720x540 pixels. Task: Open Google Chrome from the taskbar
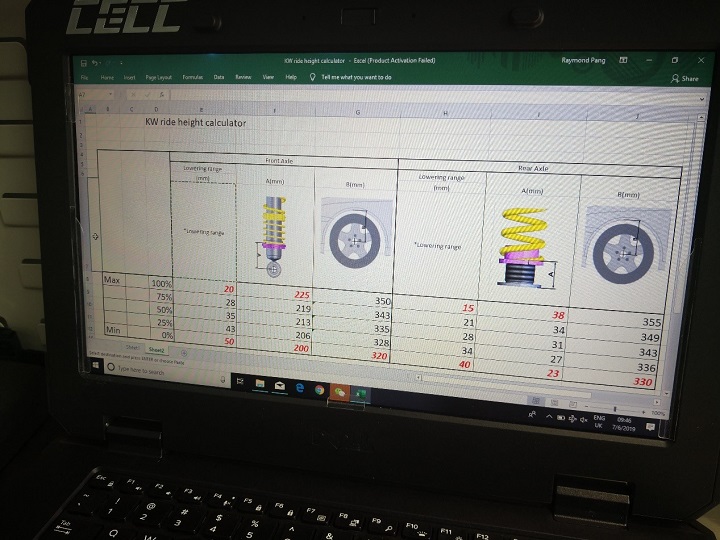tap(319, 390)
